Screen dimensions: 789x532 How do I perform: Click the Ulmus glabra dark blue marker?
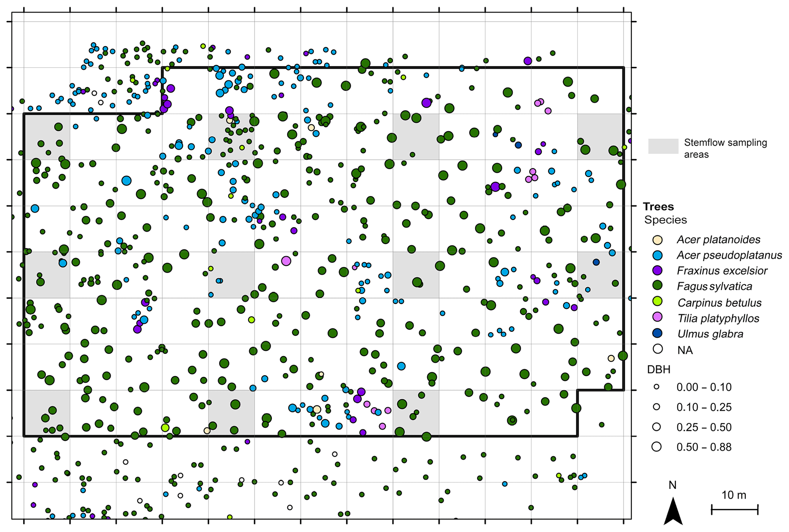point(657,333)
